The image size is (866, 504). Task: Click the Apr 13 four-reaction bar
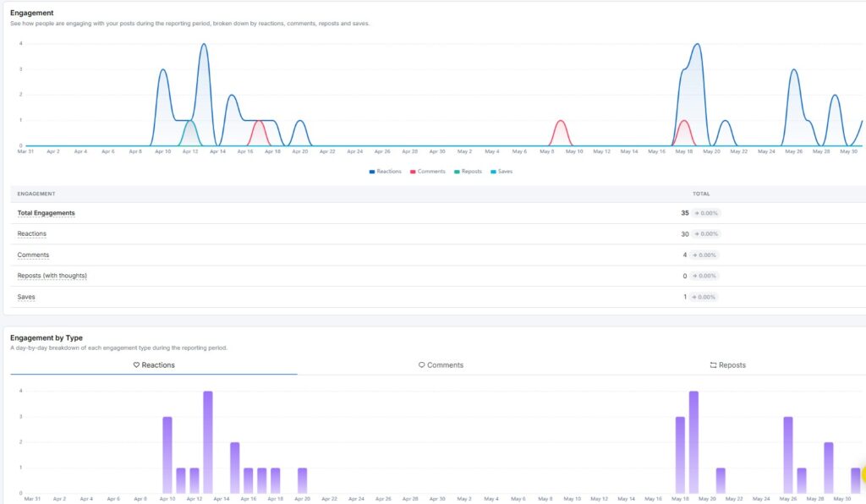tap(208, 442)
